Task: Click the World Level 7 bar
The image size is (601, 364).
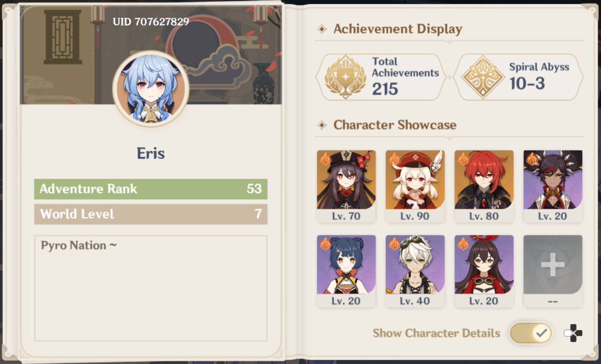Action: (x=151, y=214)
